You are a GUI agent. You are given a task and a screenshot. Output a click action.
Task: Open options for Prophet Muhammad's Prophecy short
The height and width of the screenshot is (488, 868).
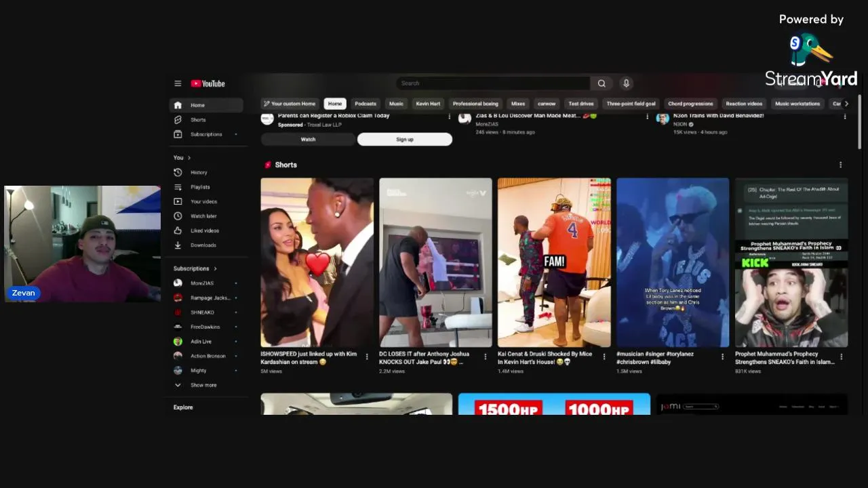click(841, 357)
